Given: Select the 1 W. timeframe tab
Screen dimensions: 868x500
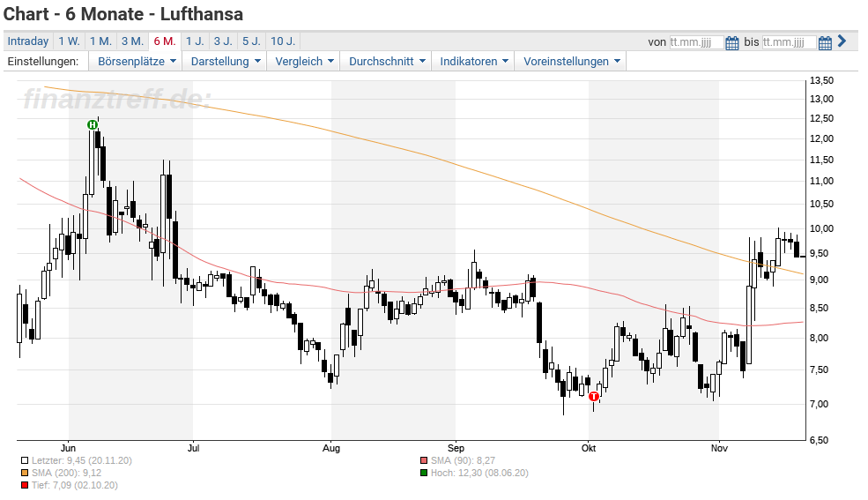Looking at the screenshot, I should coord(70,41).
